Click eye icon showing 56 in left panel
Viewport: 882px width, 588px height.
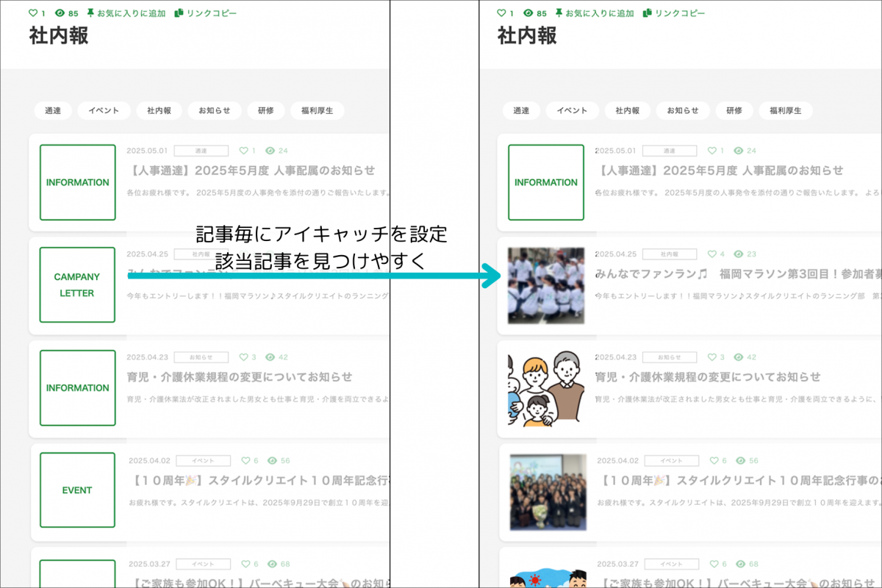[x=272, y=461]
